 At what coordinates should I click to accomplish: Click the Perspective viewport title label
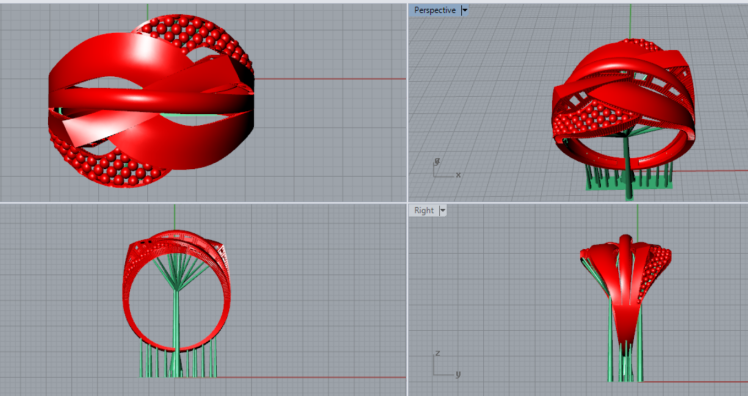coord(435,10)
